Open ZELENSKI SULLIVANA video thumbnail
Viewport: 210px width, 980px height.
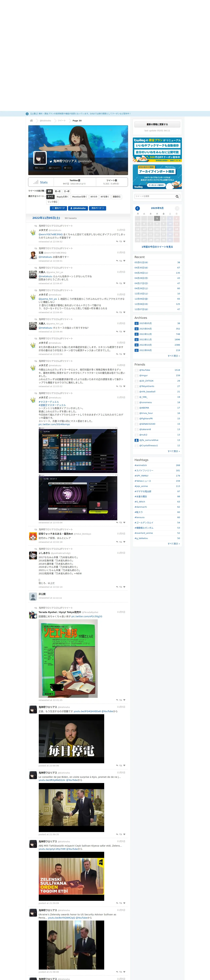click(71, 876)
